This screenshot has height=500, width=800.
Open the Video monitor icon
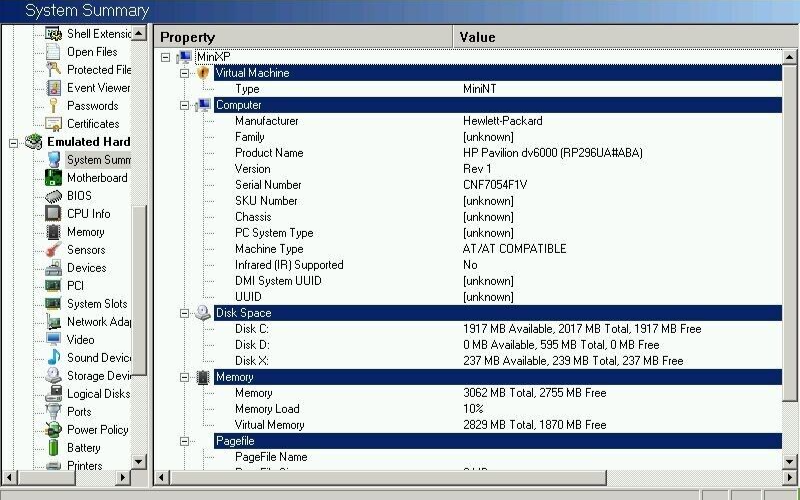(x=53, y=340)
